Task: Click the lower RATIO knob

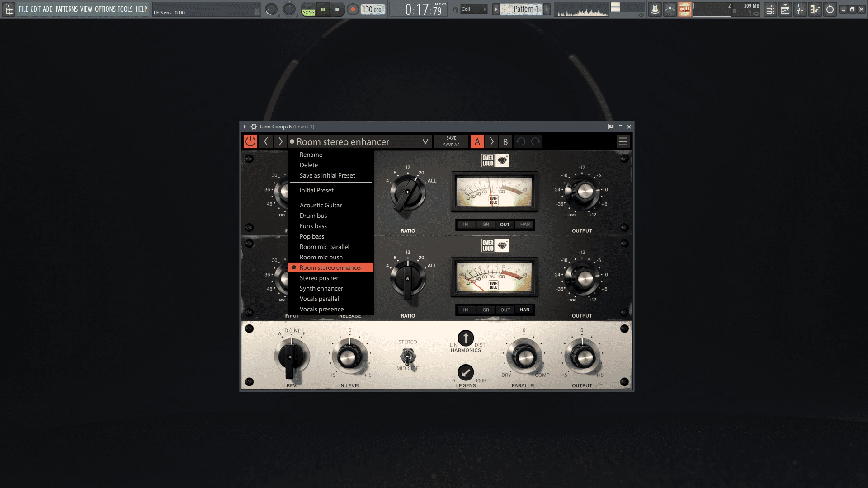Action: (x=407, y=278)
